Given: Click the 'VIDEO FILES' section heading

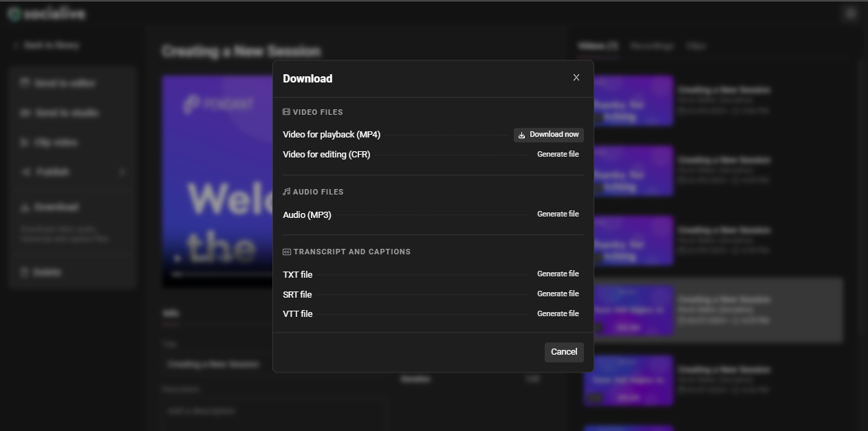Looking at the screenshot, I should point(318,112).
